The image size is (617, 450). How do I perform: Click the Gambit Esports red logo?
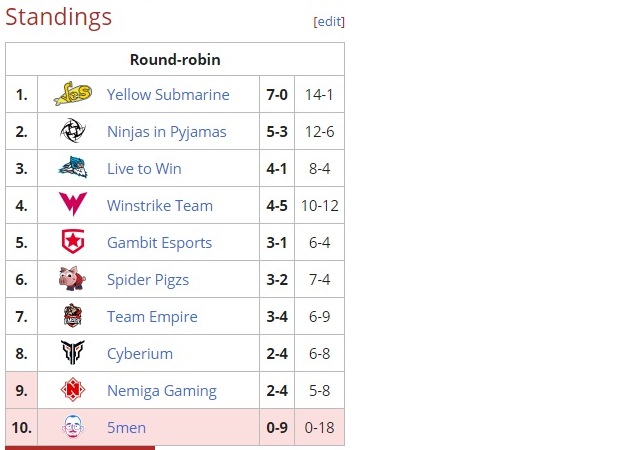click(x=72, y=242)
